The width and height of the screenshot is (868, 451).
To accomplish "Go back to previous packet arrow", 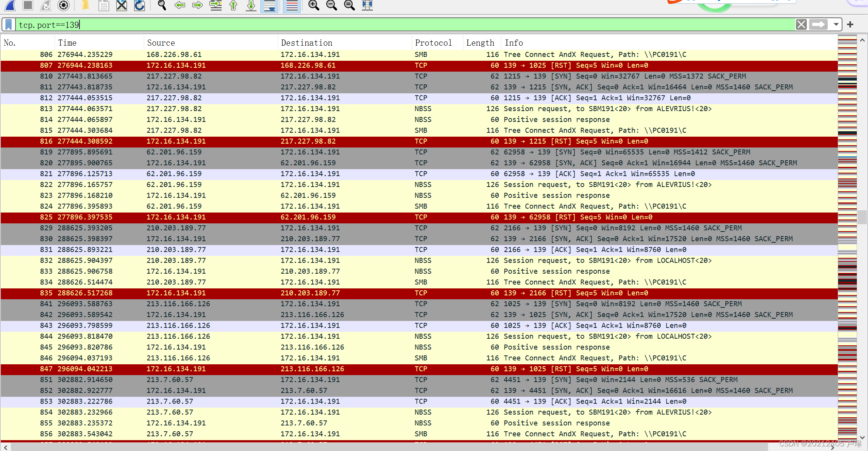I will [x=180, y=5].
